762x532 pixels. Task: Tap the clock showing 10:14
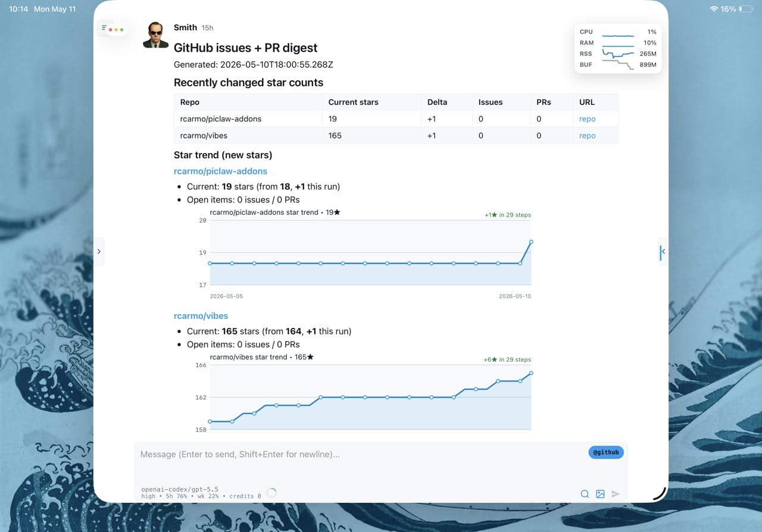coord(18,9)
